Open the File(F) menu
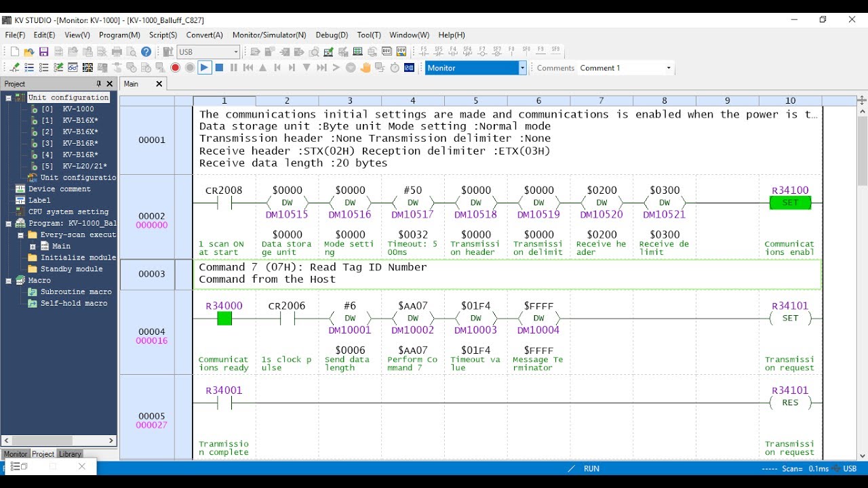The height and width of the screenshot is (488, 868). [x=15, y=35]
